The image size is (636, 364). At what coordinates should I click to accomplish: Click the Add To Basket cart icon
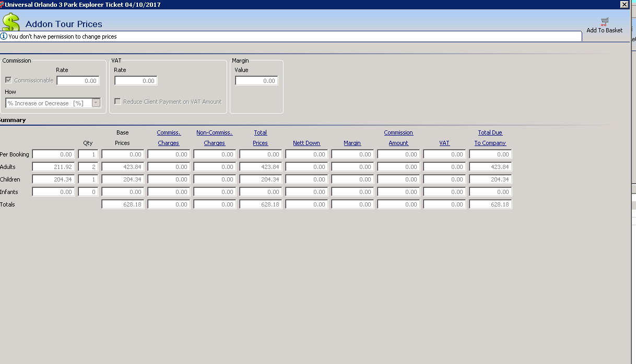[605, 22]
